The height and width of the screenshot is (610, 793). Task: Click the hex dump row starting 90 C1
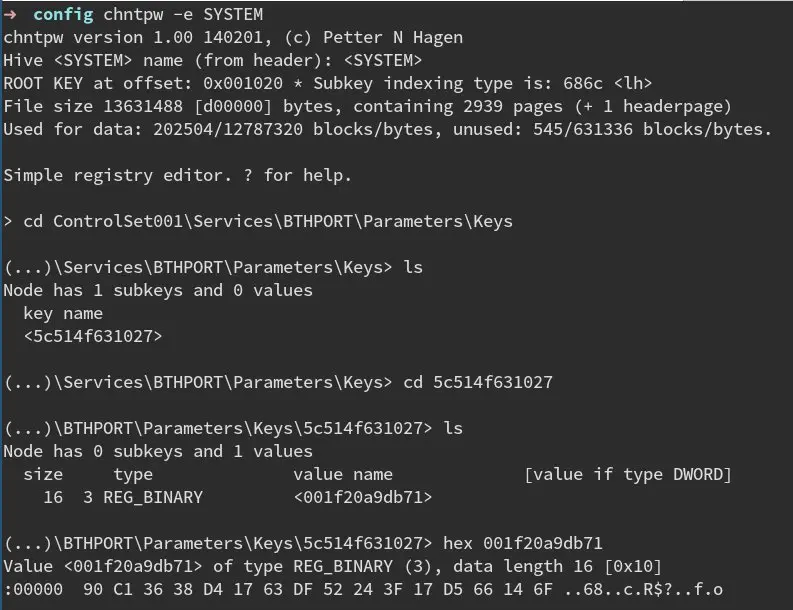point(362,589)
